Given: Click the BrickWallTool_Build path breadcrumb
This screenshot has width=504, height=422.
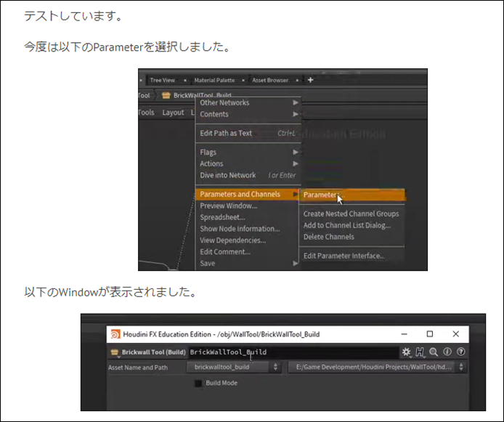Looking at the screenshot, I should 202,95.
